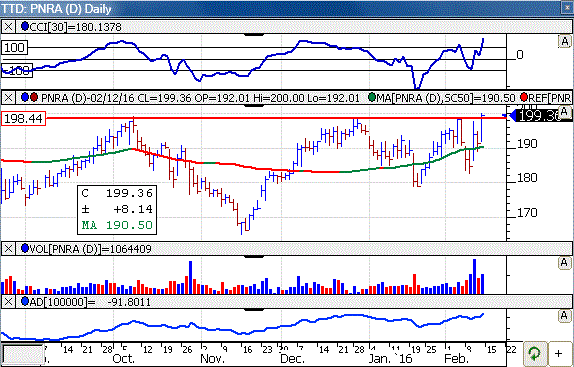Click the A autoscale button in volume panel
This screenshot has height=367, width=574.
pyautogui.click(x=564, y=263)
